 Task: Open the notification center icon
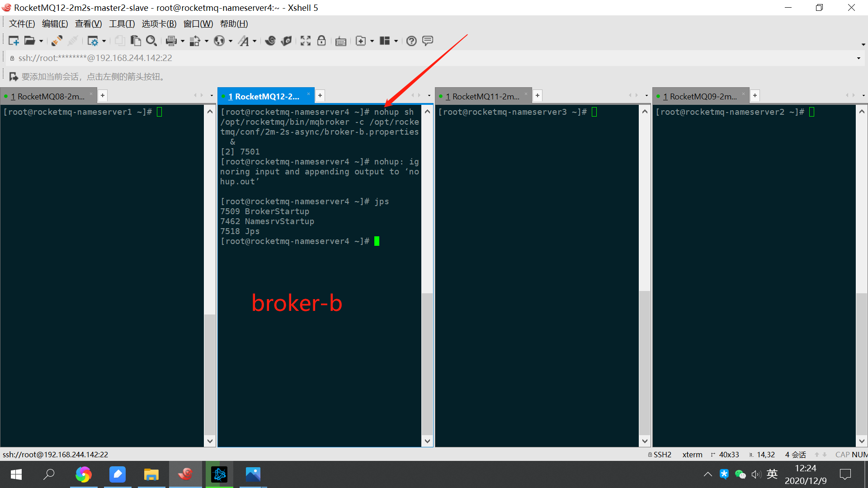(845, 474)
